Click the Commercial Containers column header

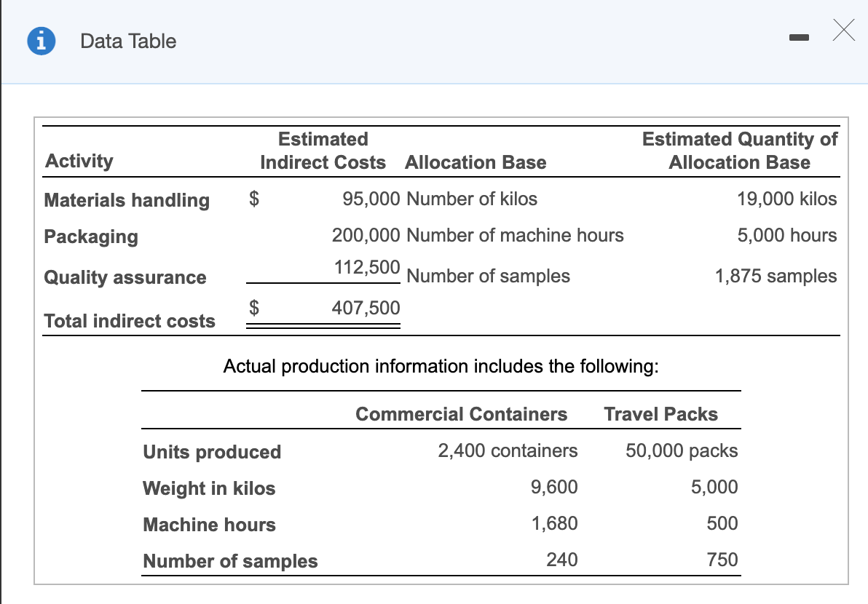(461, 414)
